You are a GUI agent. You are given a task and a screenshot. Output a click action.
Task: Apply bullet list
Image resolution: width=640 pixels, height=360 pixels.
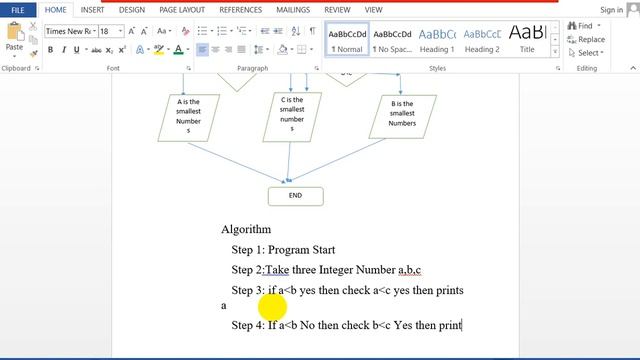(202, 31)
